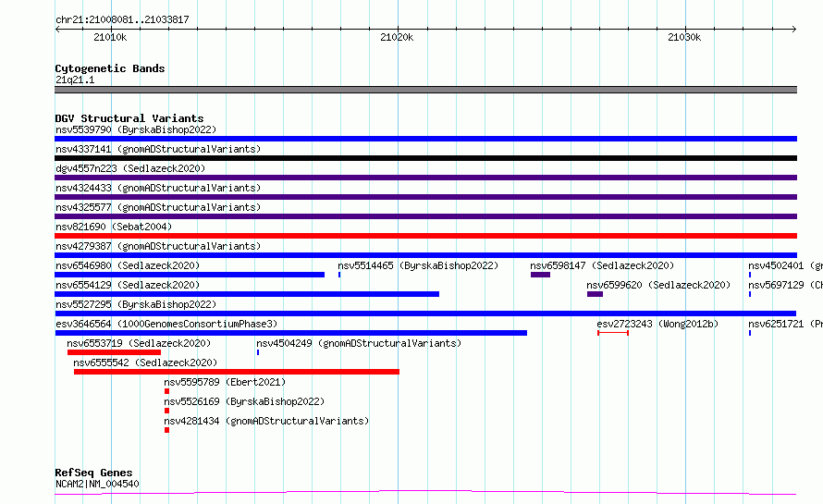The image size is (823, 504).
Task: Click the dgv4557n223 purple variant bar
Action: [x=425, y=178]
